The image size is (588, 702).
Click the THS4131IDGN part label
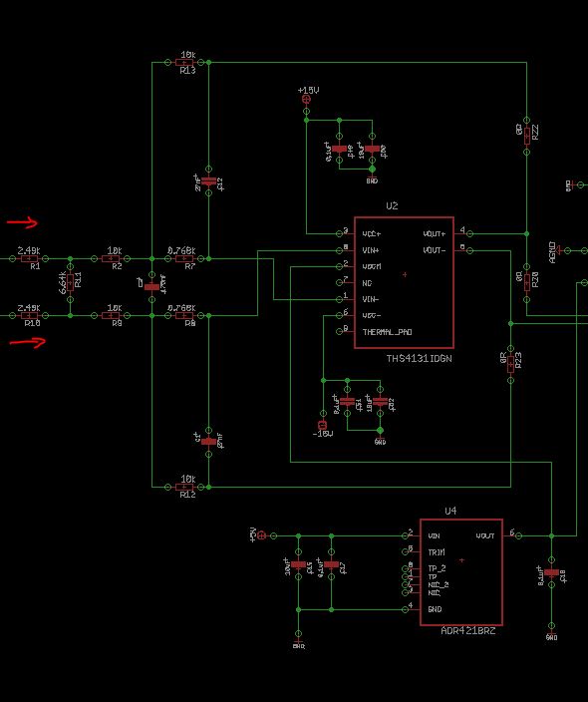pyautogui.click(x=419, y=358)
